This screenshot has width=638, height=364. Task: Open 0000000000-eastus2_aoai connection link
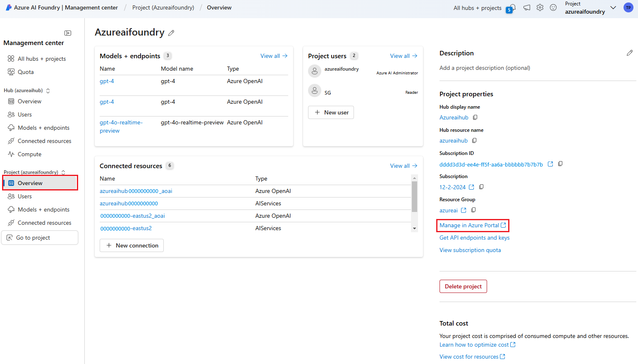pyautogui.click(x=132, y=216)
